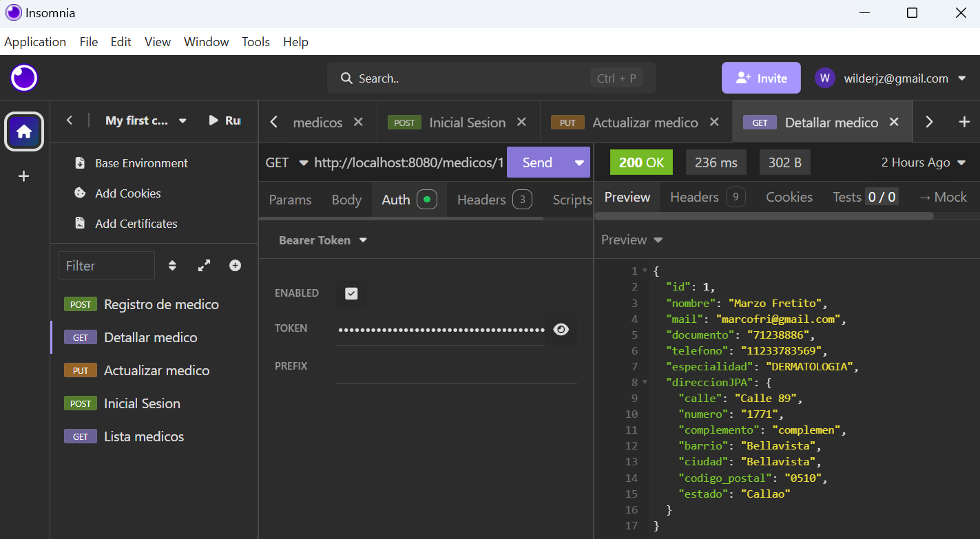Add new tab with plus icon
Image resolution: width=980 pixels, height=539 pixels.
pos(964,122)
